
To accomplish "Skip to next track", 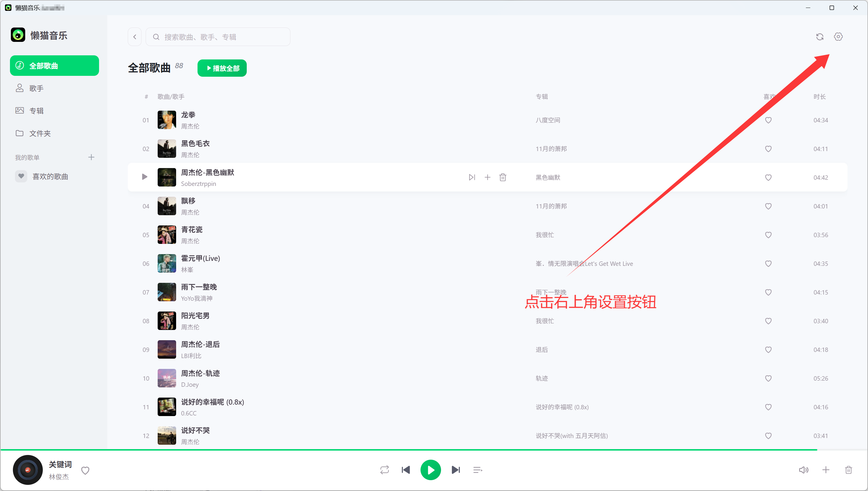I will pos(456,470).
